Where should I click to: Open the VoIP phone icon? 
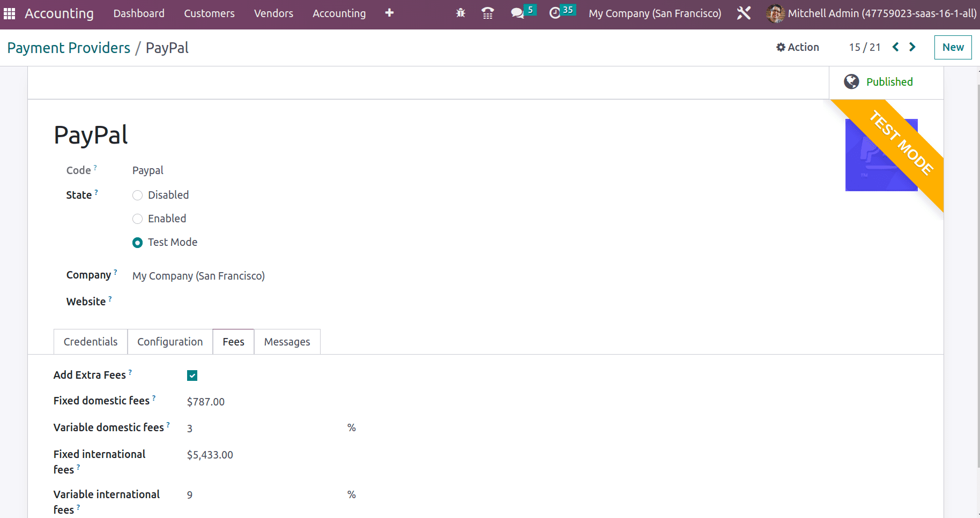488,13
